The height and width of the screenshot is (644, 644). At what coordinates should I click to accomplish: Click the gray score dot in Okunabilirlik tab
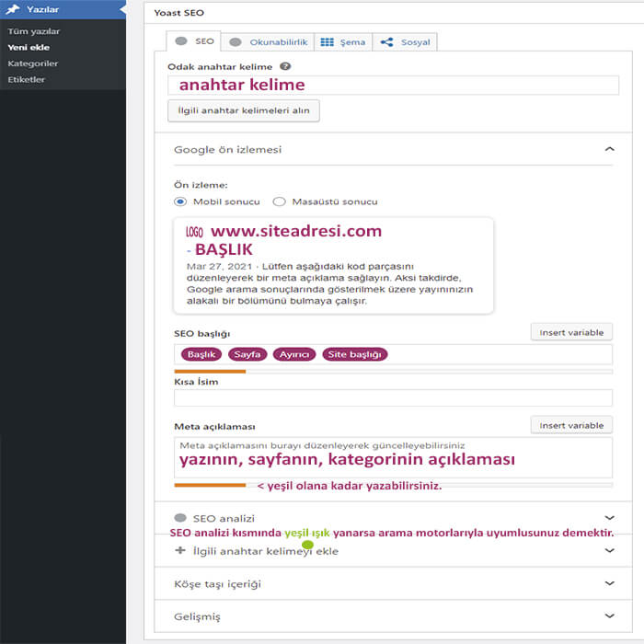coord(236,42)
